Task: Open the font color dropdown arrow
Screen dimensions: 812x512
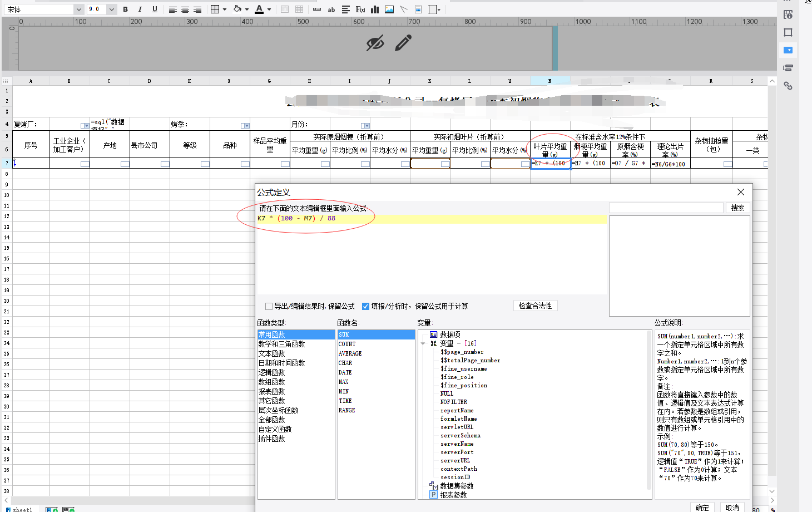Action: [269, 9]
